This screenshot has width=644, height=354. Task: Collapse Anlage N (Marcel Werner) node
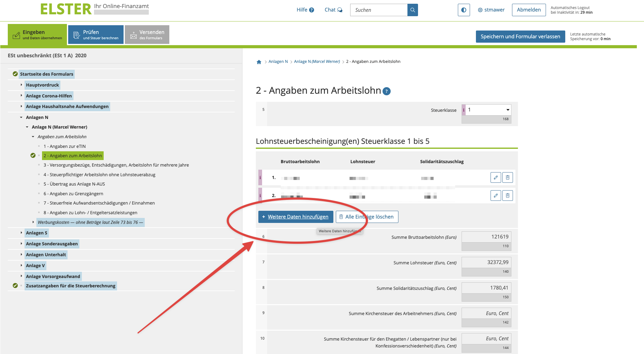(x=27, y=127)
